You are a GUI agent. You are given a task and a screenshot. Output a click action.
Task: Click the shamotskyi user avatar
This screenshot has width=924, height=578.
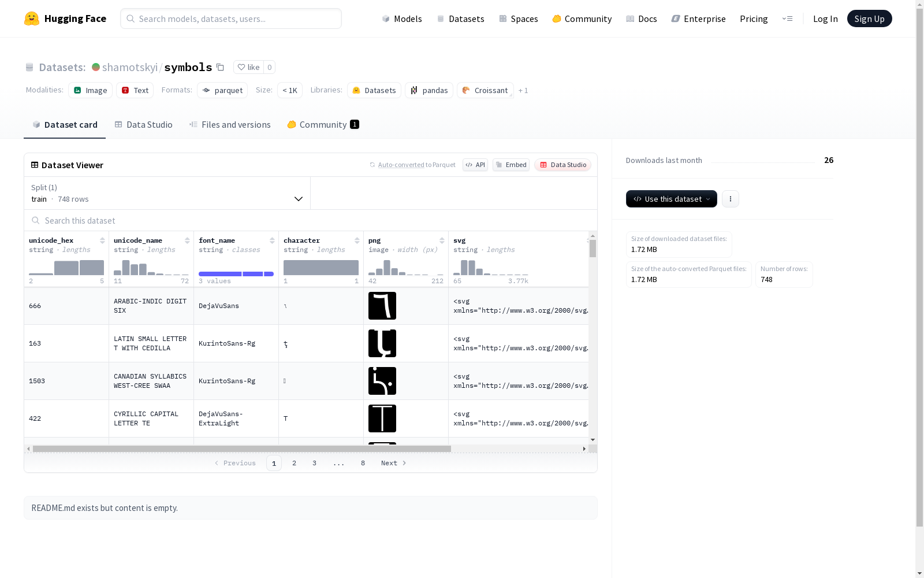click(96, 67)
